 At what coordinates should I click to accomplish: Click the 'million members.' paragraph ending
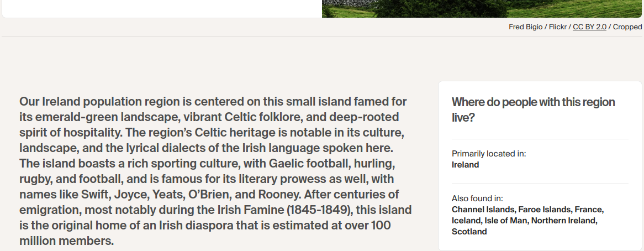point(66,241)
